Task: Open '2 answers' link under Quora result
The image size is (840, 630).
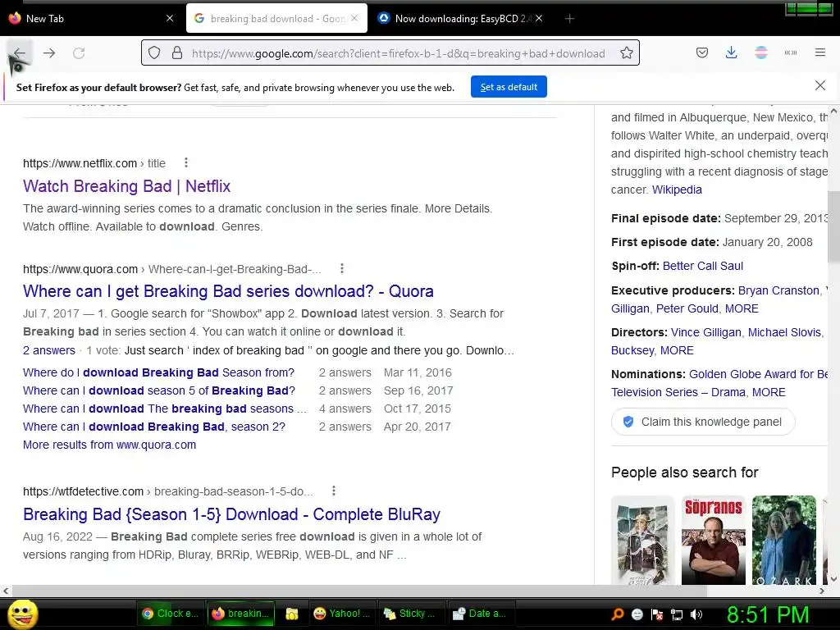Action: (48, 350)
